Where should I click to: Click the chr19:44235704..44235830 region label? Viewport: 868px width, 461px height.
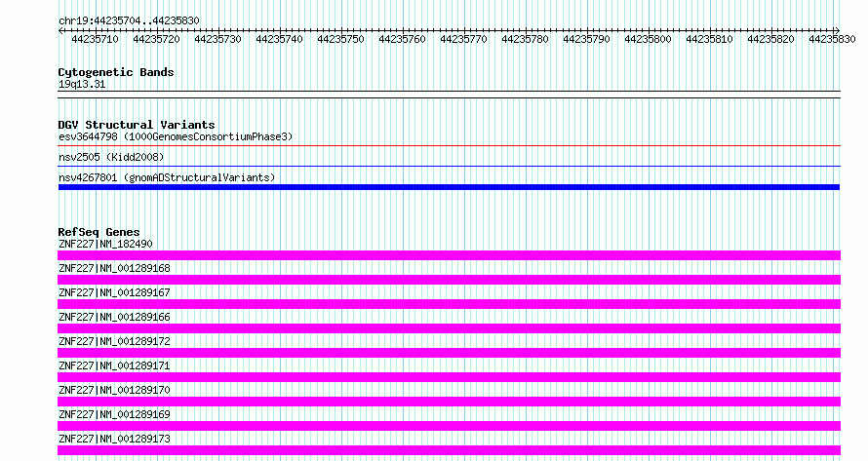pyautogui.click(x=129, y=20)
